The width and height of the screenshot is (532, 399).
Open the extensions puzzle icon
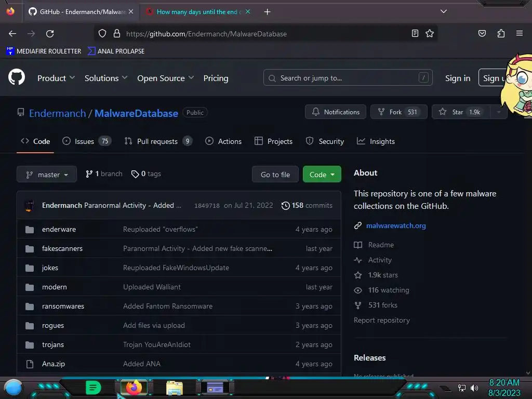tap(501, 33)
